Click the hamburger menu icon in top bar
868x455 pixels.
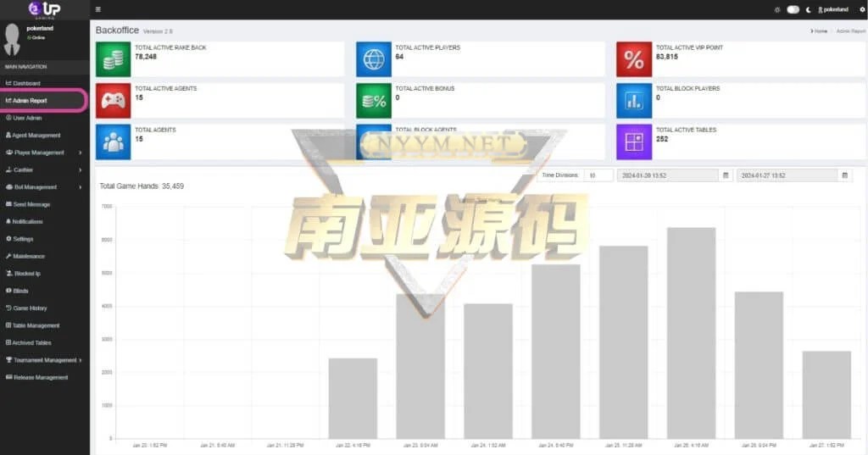(x=99, y=9)
